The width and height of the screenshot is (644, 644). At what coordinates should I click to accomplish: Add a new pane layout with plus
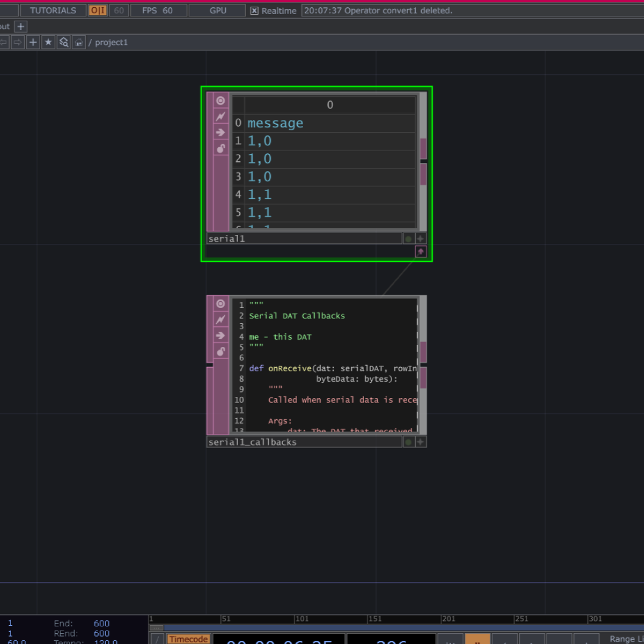point(21,26)
